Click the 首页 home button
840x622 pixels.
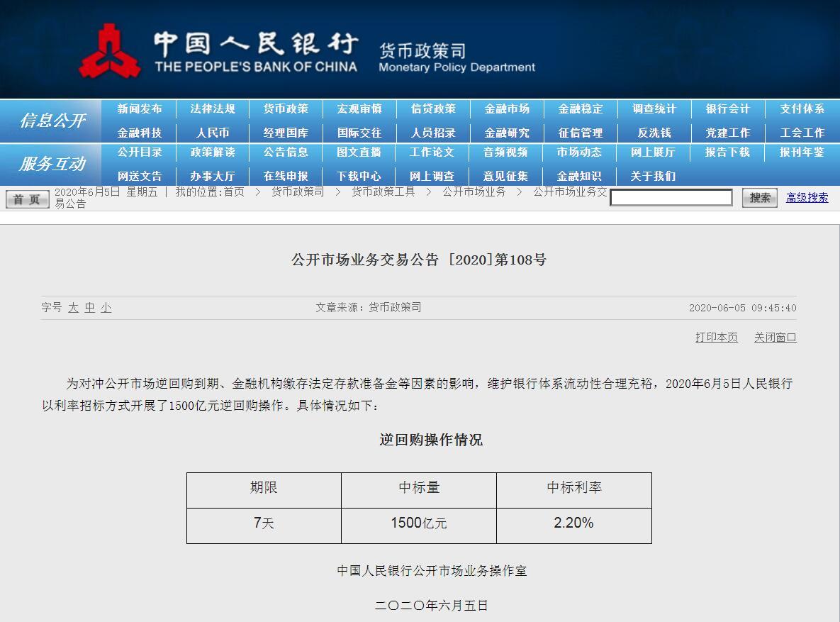(27, 199)
